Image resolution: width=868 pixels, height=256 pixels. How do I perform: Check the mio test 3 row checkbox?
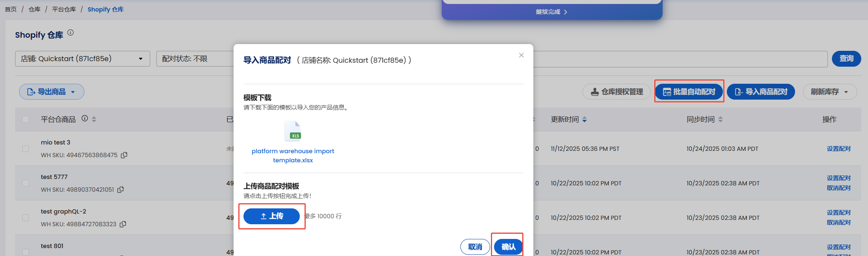26,148
